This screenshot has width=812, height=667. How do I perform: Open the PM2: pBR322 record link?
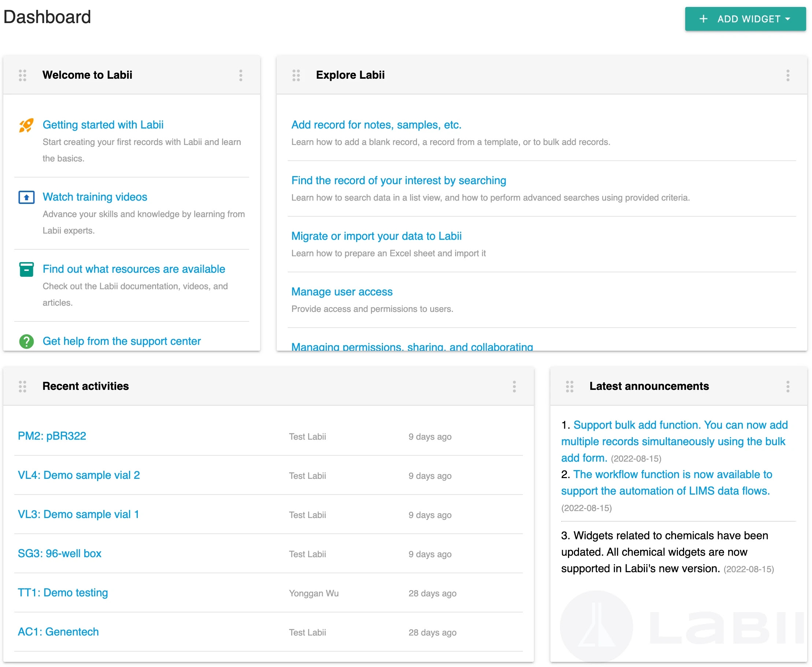(52, 436)
